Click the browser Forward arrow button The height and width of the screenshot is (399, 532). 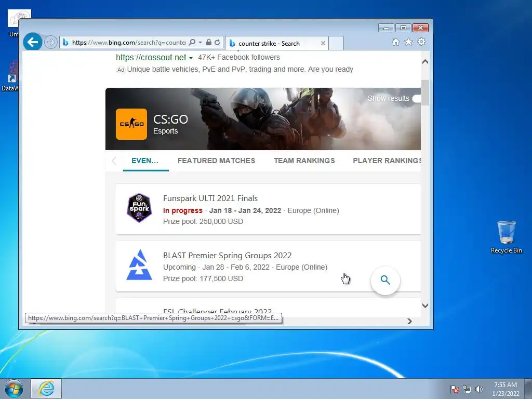pos(50,43)
